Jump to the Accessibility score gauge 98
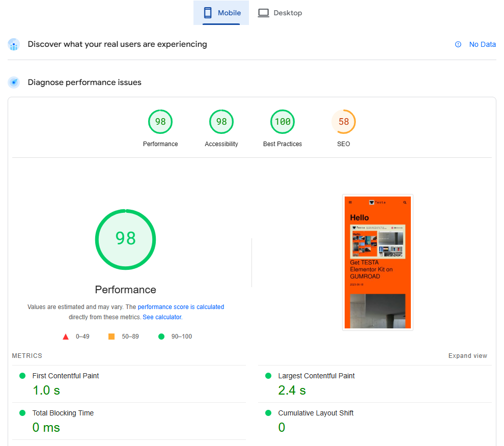Image resolution: width=504 pixels, height=446 pixels. point(221,122)
